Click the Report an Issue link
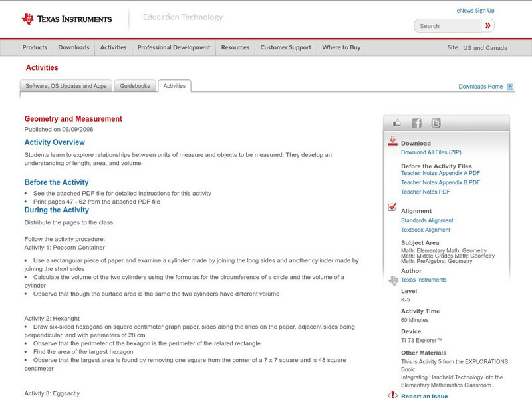532x398 pixels. [x=424, y=395]
